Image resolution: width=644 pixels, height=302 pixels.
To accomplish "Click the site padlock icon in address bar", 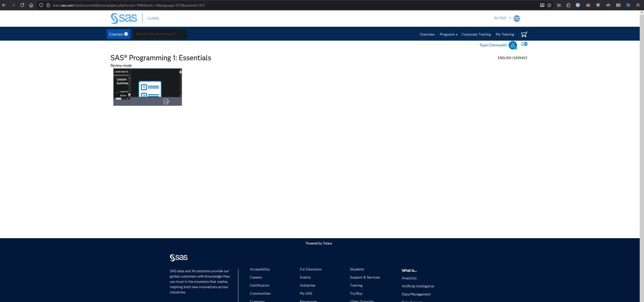I will [48, 5].
